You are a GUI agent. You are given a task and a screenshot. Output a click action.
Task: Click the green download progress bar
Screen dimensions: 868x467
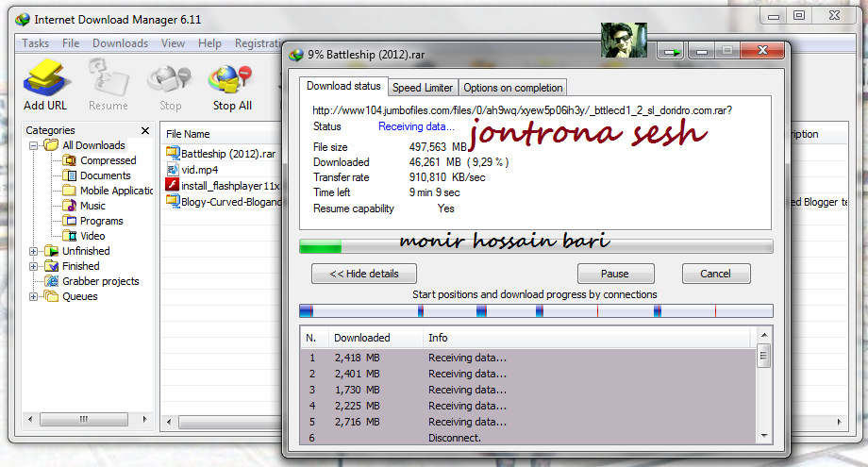536,246
